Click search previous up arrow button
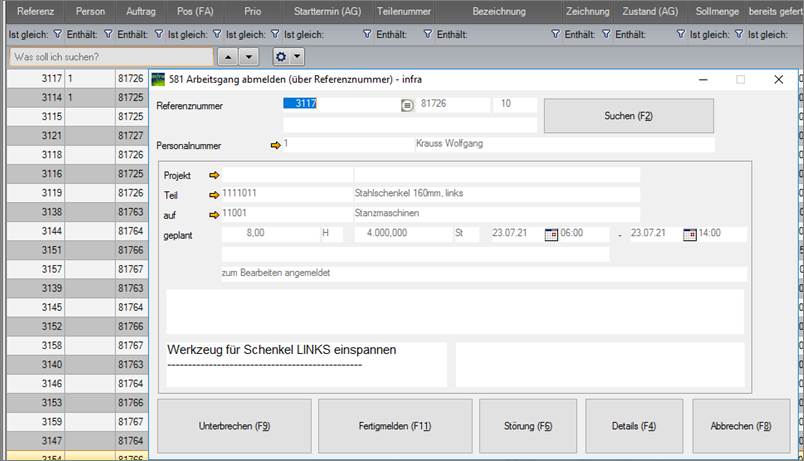The height and width of the screenshot is (461, 804). (x=227, y=57)
